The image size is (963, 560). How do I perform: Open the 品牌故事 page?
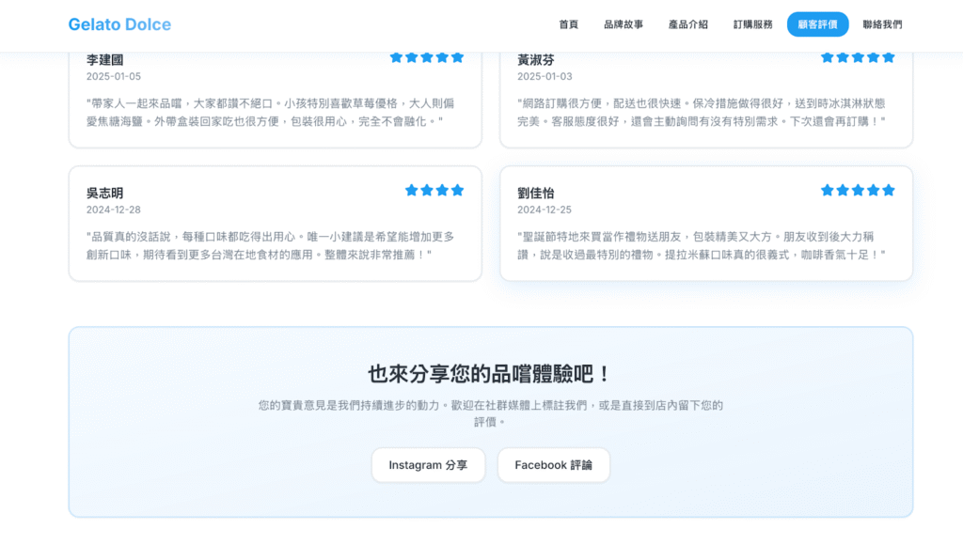(x=624, y=24)
